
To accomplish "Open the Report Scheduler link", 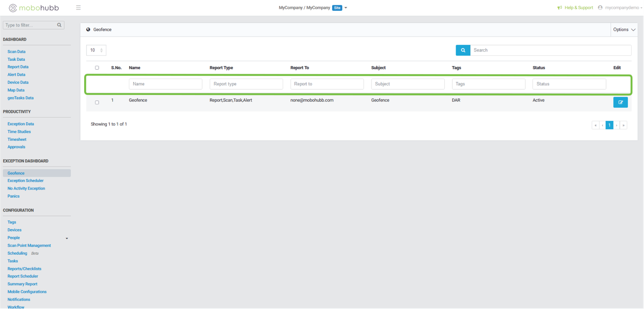I will tap(23, 276).
